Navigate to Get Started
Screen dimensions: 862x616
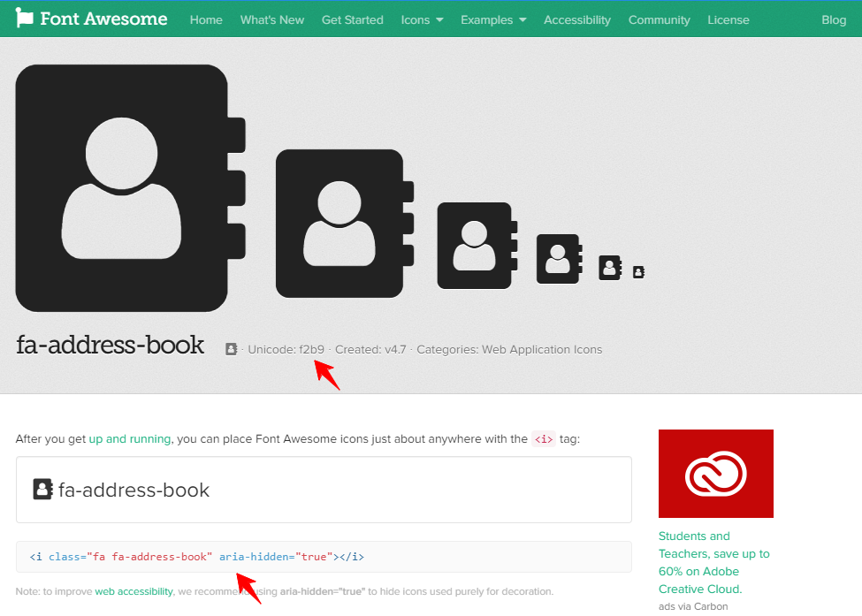tap(353, 19)
